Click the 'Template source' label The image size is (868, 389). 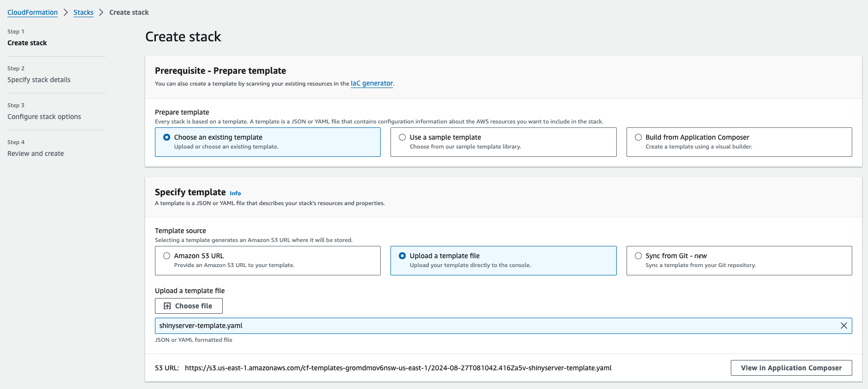[180, 231]
